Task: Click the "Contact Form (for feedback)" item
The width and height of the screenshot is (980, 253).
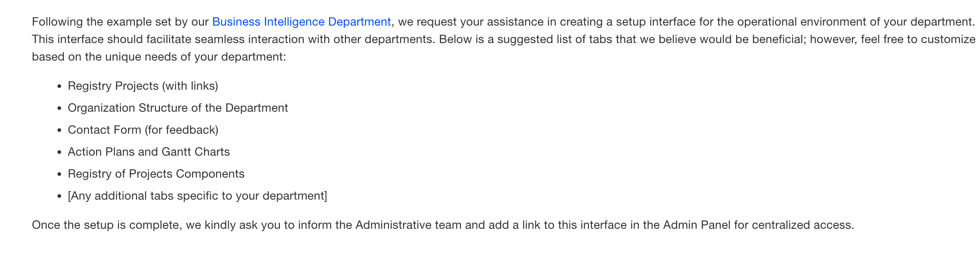Action: [143, 130]
